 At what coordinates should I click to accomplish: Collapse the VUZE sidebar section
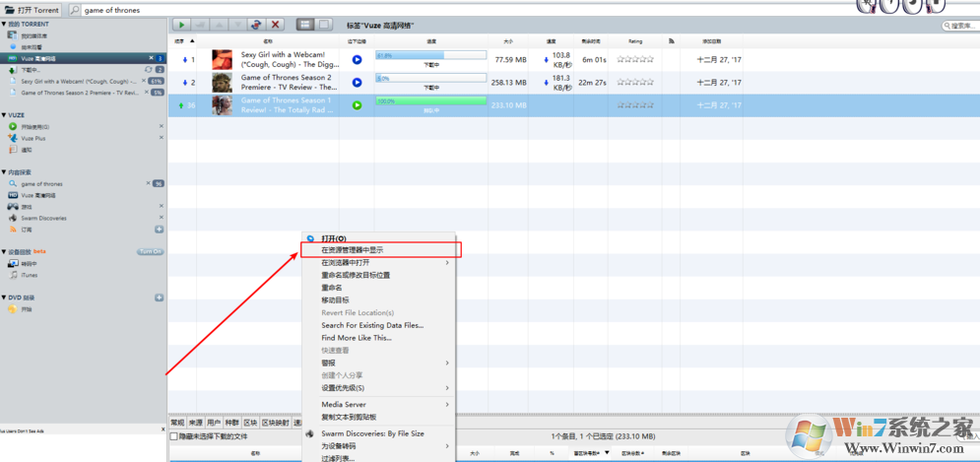pyautogui.click(x=4, y=115)
